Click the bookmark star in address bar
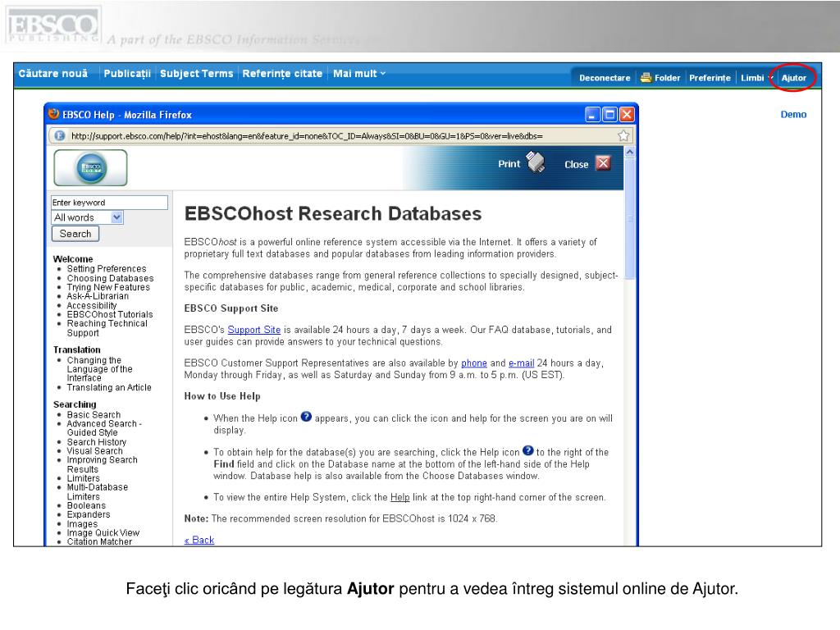Screen dimensions: 840x630 [623, 136]
